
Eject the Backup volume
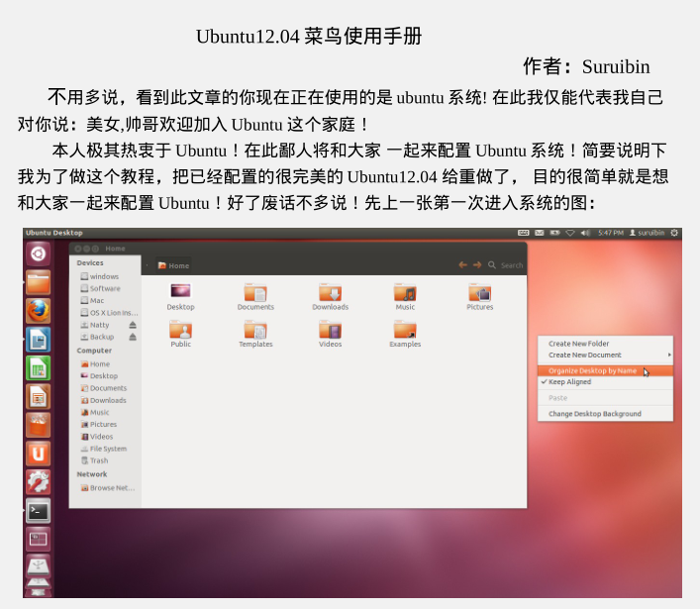133,337
